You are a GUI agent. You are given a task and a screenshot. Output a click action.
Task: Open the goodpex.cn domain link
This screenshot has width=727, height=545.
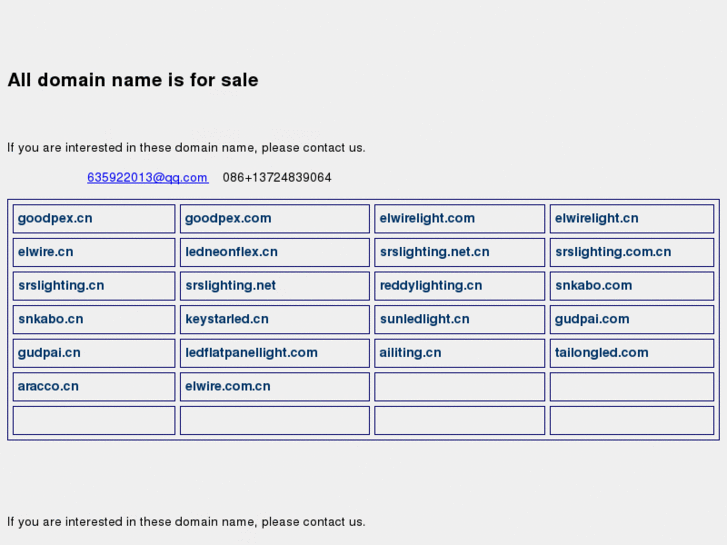pos(55,218)
